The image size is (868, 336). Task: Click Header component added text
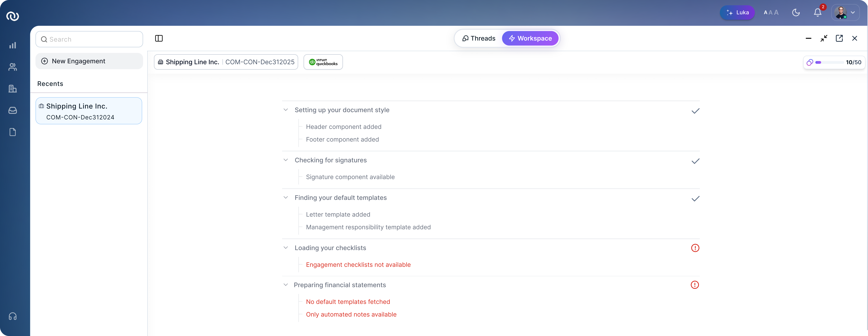tap(344, 127)
